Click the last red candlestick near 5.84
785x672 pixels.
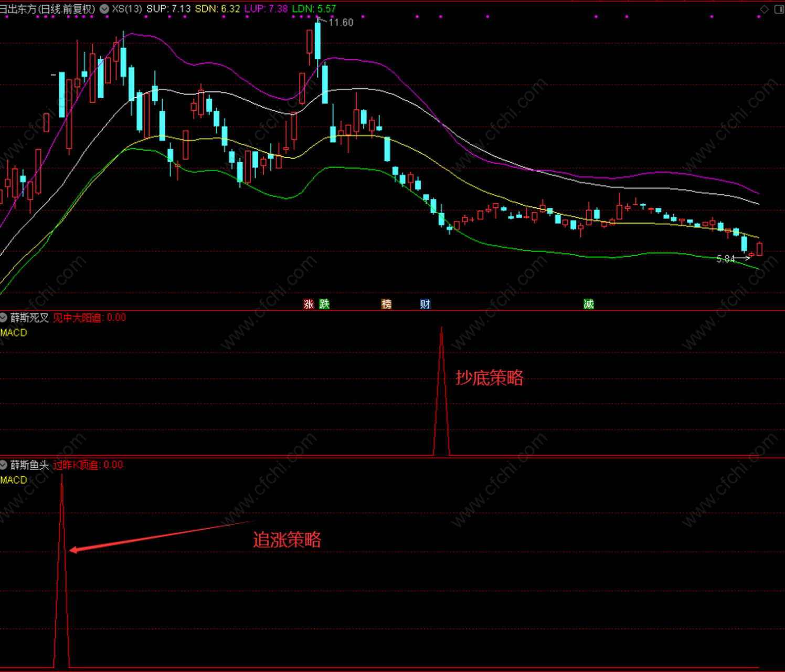pyautogui.click(x=759, y=248)
